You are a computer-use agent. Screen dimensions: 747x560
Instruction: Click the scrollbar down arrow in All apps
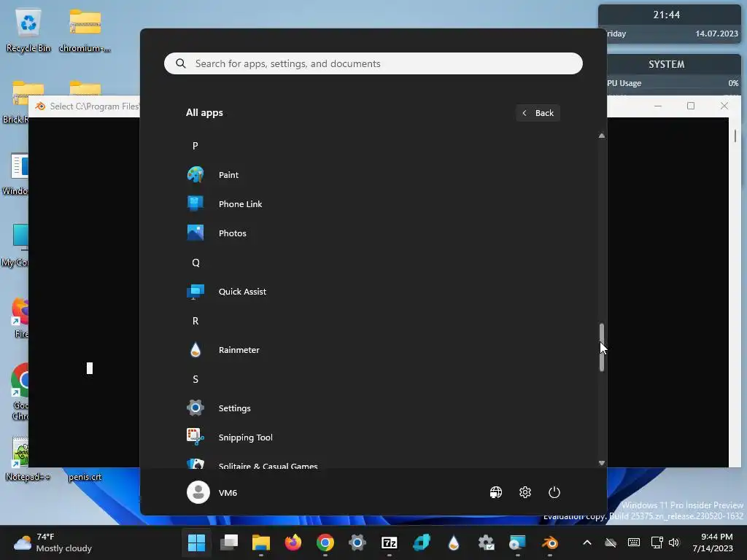pyautogui.click(x=602, y=463)
